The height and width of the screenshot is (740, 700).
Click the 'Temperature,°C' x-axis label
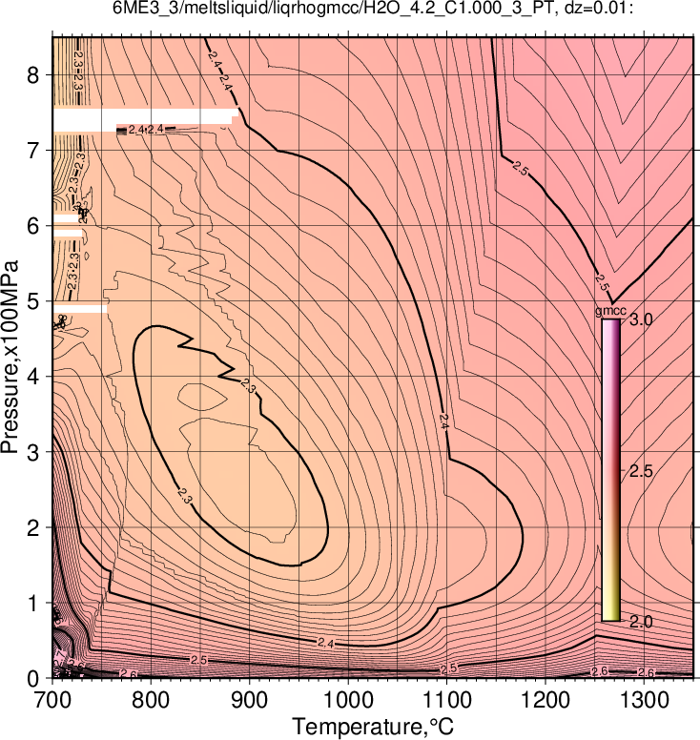click(373, 727)
